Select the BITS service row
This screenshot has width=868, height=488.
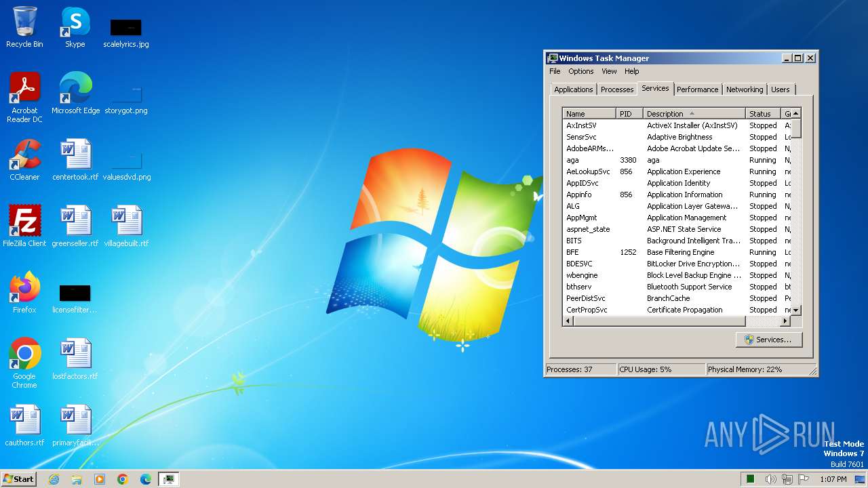coord(677,241)
